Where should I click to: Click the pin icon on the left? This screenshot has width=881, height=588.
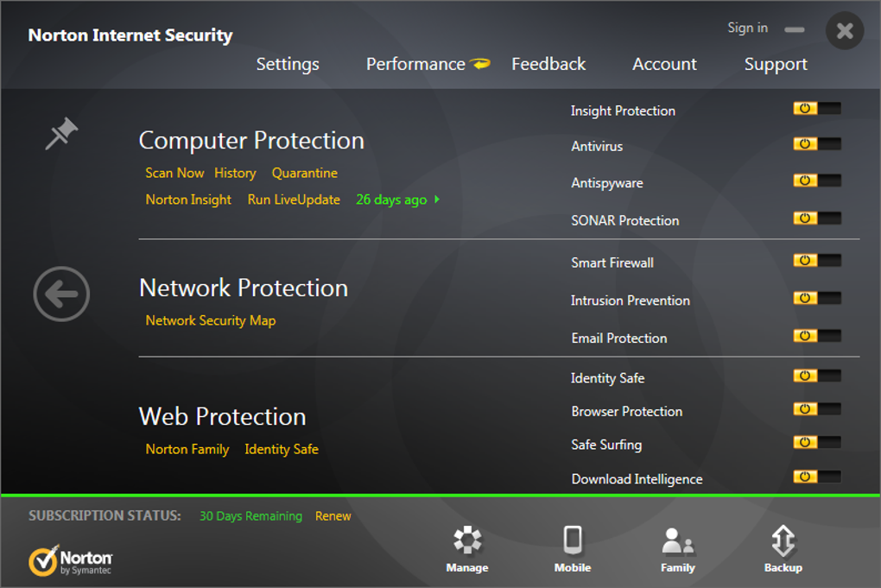[x=61, y=134]
